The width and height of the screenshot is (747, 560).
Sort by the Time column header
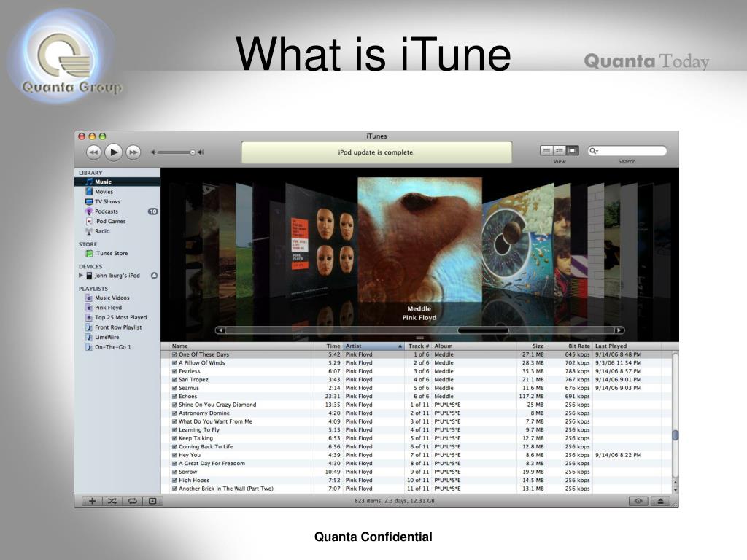coord(328,346)
